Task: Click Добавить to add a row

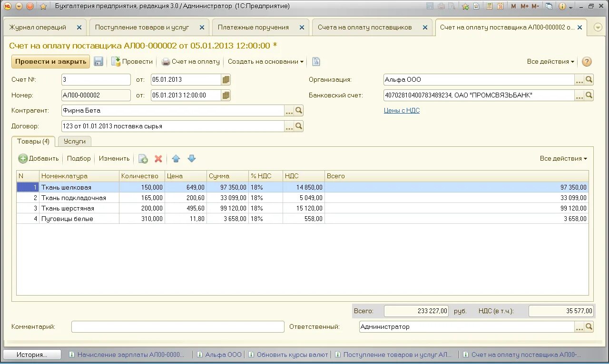Action: pyautogui.click(x=39, y=158)
